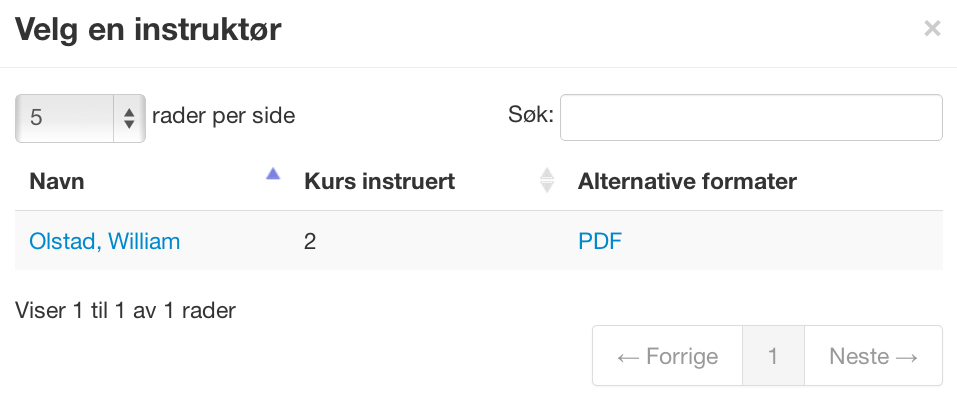The width and height of the screenshot is (957, 396).
Task: Click the Viser 1 til 1 av 1 rader text
Action: (125, 311)
